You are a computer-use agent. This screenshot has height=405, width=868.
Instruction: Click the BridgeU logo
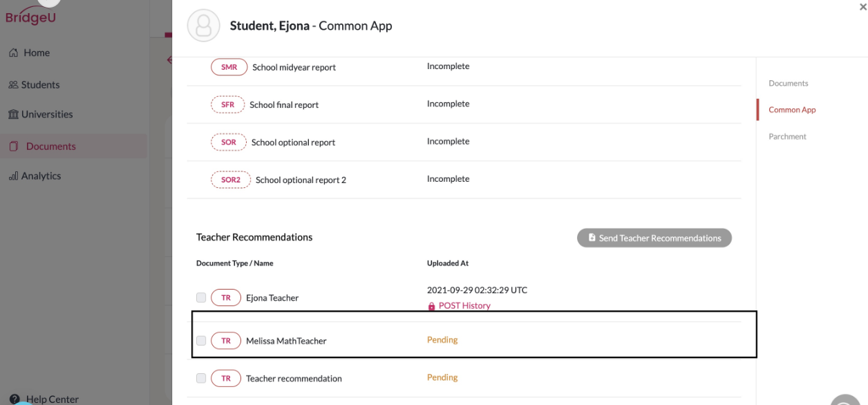point(30,17)
